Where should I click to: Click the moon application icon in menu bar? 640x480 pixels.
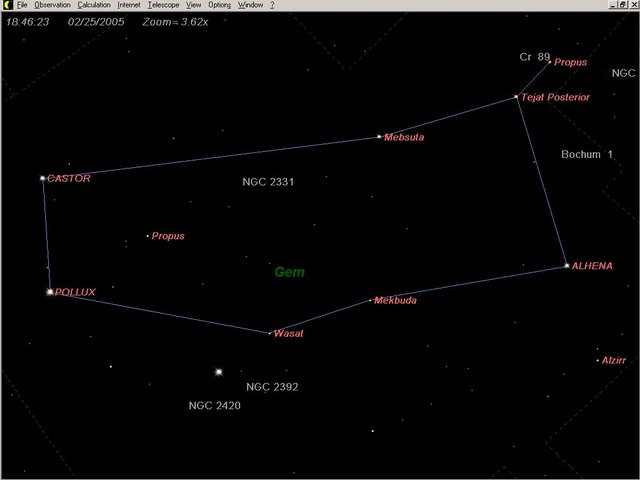[x=6, y=5]
